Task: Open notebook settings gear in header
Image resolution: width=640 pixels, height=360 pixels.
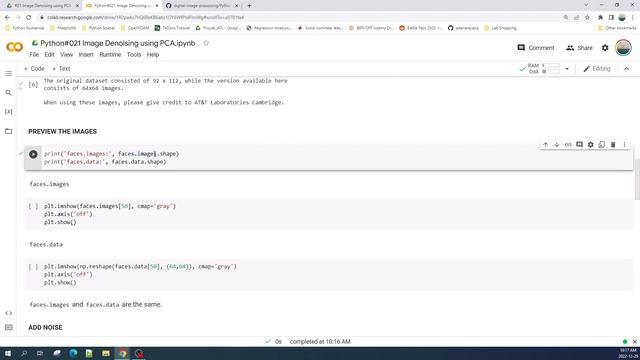Action: (x=605, y=48)
